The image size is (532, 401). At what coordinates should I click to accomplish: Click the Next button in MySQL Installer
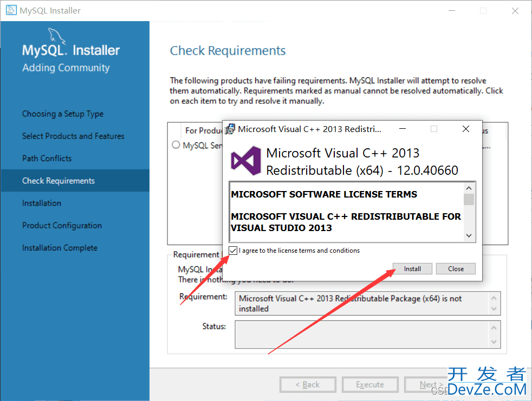click(431, 385)
